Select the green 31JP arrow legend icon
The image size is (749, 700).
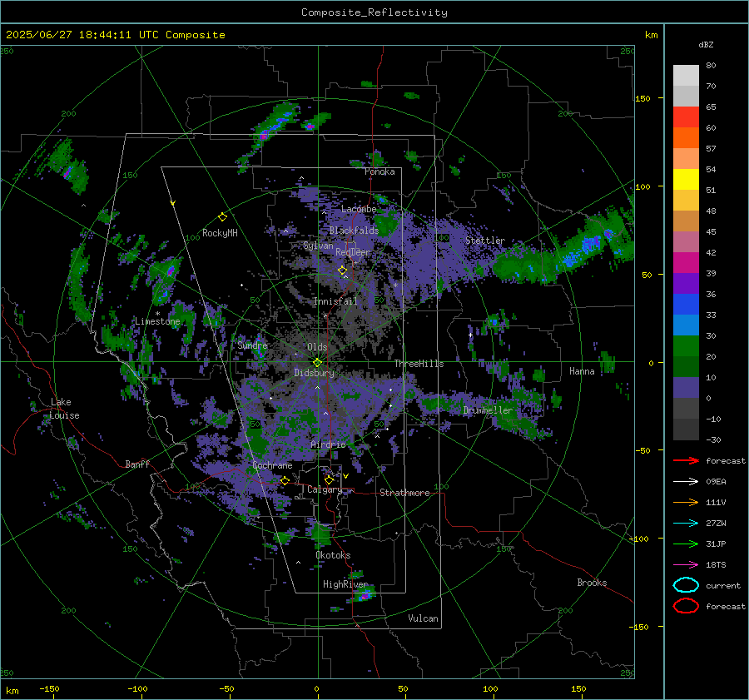pos(686,544)
